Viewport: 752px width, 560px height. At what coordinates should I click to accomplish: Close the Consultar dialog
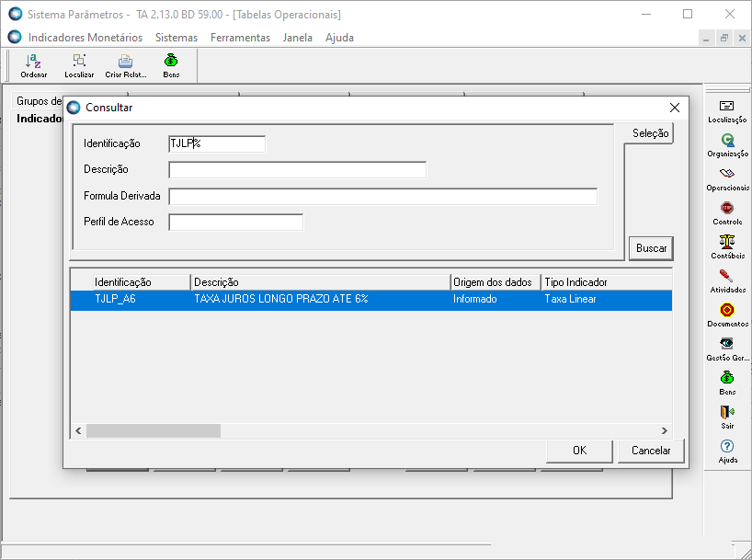[x=674, y=108]
